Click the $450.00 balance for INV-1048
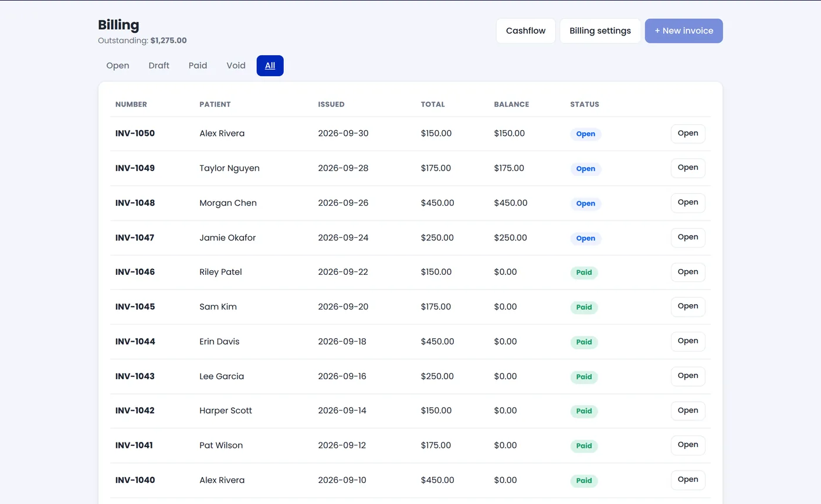Viewport: 821px width, 504px height. (x=511, y=203)
